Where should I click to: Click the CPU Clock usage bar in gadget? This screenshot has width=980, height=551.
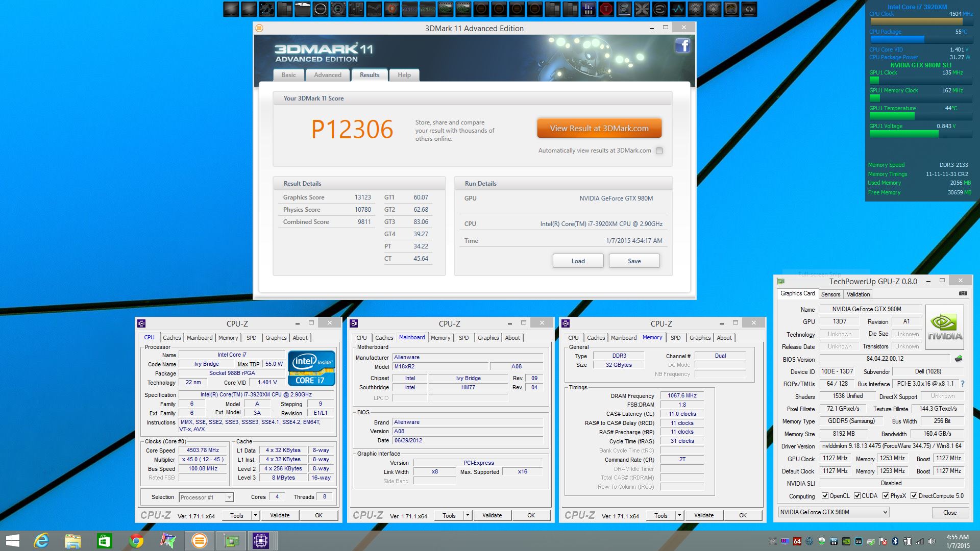click(x=920, y=22)
